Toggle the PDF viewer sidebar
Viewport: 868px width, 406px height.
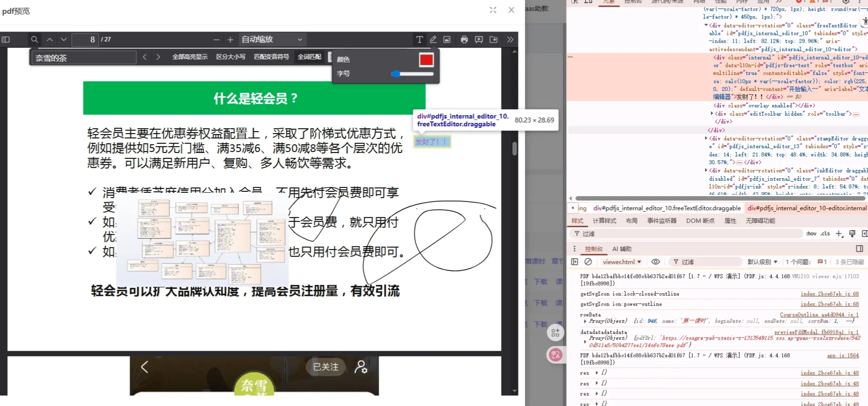pyautogui.click(x=6, y=39)
